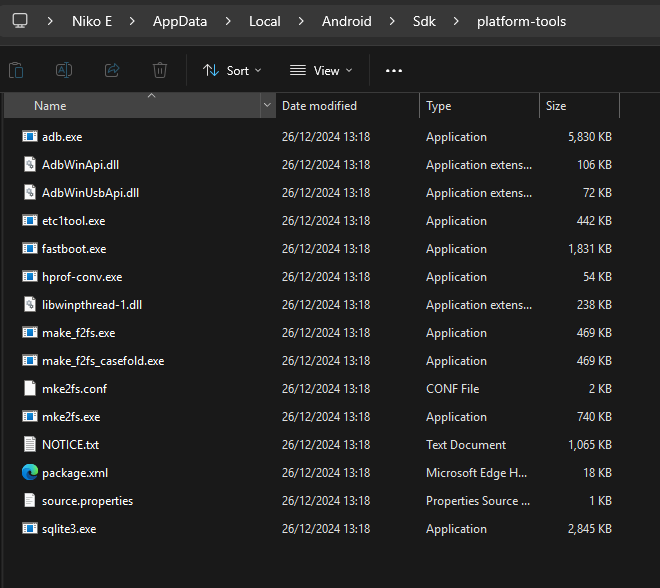Select the source.properties file name

[x=87, y=501]
